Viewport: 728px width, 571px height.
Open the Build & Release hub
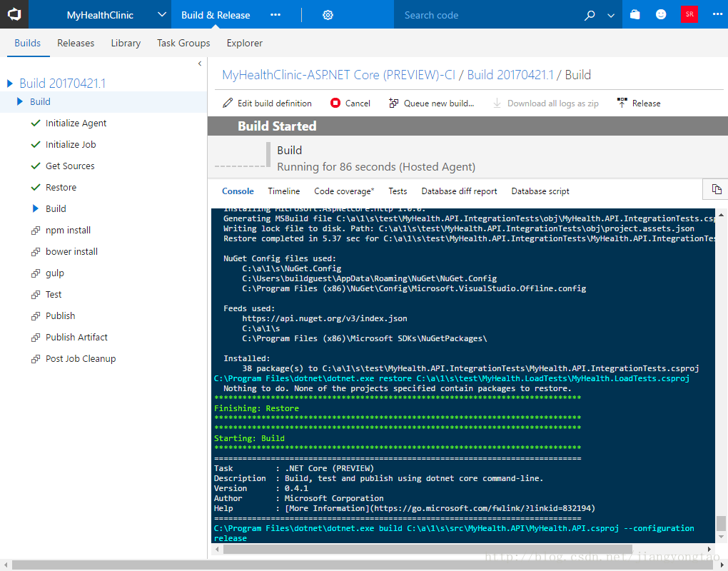[216, 15]
